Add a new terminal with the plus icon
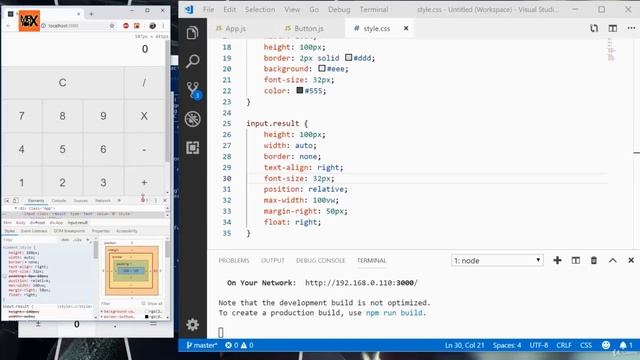The height and width of the screenshot is (360, 640). [557, 260]
